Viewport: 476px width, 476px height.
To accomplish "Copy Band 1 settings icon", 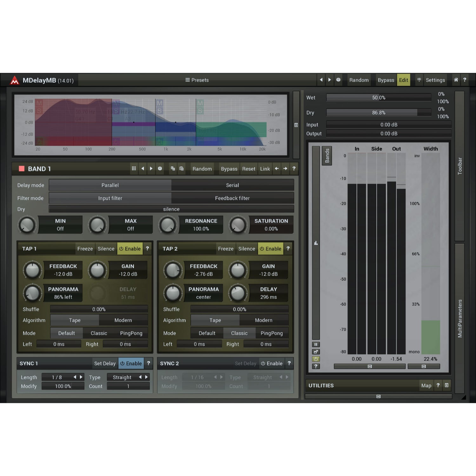I will coord(173,169).
